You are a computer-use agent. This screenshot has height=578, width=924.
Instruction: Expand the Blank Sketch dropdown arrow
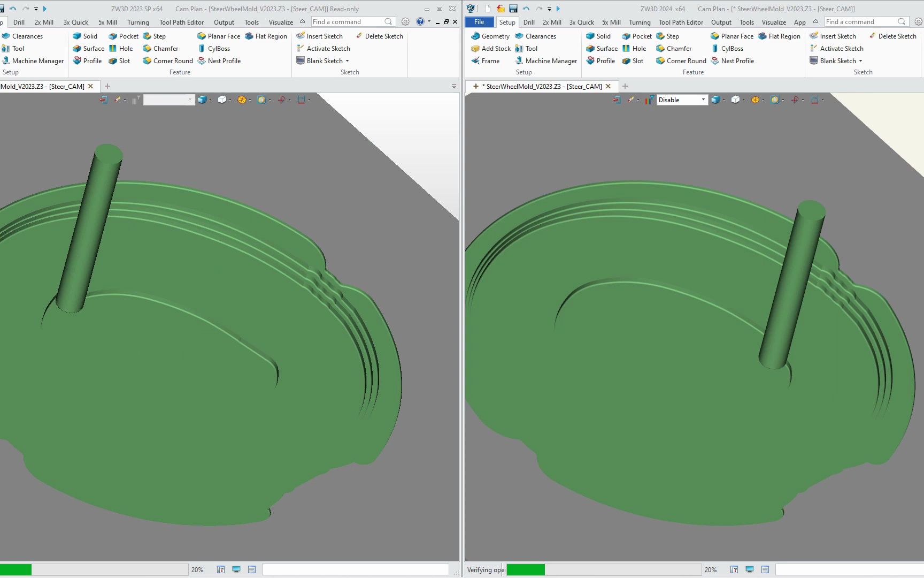pos(860,60)
